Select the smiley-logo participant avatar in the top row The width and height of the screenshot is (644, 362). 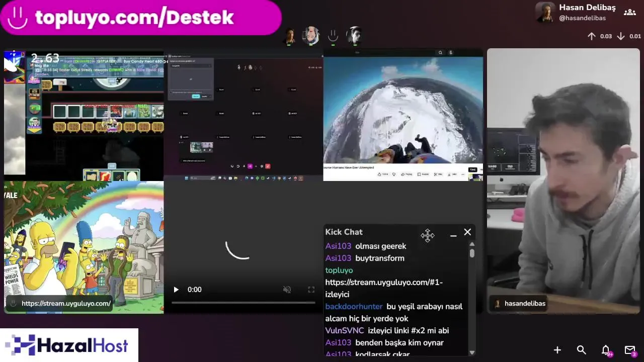(x=333, y=36)
